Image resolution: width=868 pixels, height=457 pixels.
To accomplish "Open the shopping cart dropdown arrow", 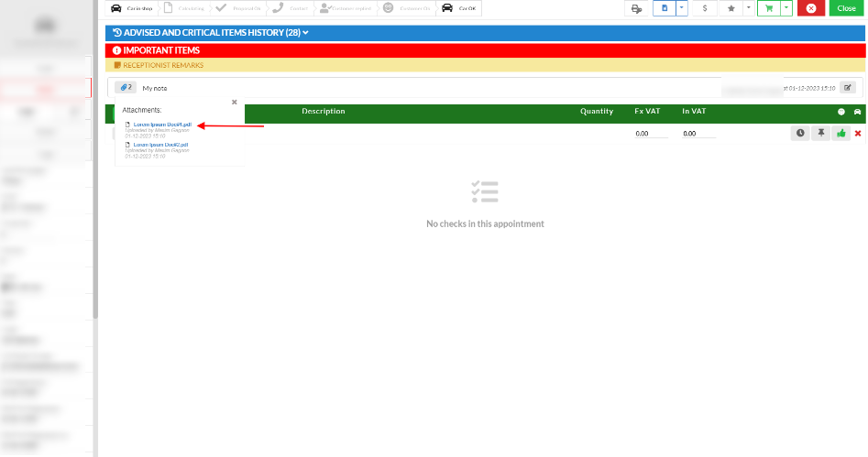I will [x=786, y=8].
